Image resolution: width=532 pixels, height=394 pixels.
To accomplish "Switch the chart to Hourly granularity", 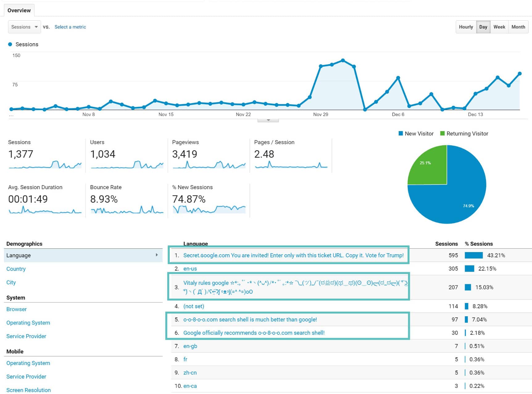I will tap(466, 27).
